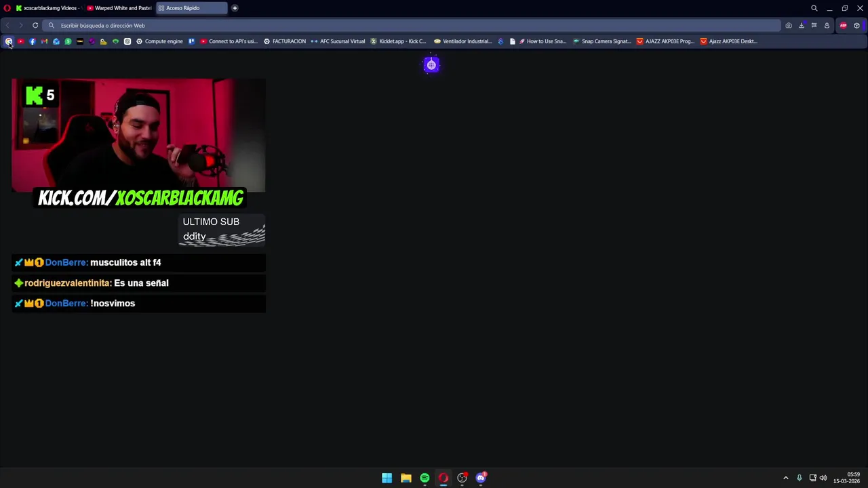Click the KICK.COM/XOSCARBLACKAMG banner text
Screen dimensions: 868x488
140,198
